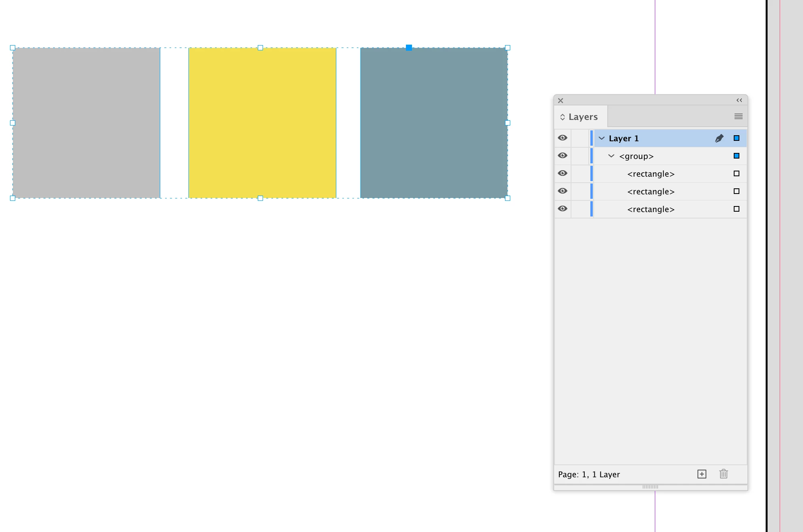This screenshot has width=803, height=532.
Task: Toggle the lock box beside Layer 1
Action: coord(580,138)
